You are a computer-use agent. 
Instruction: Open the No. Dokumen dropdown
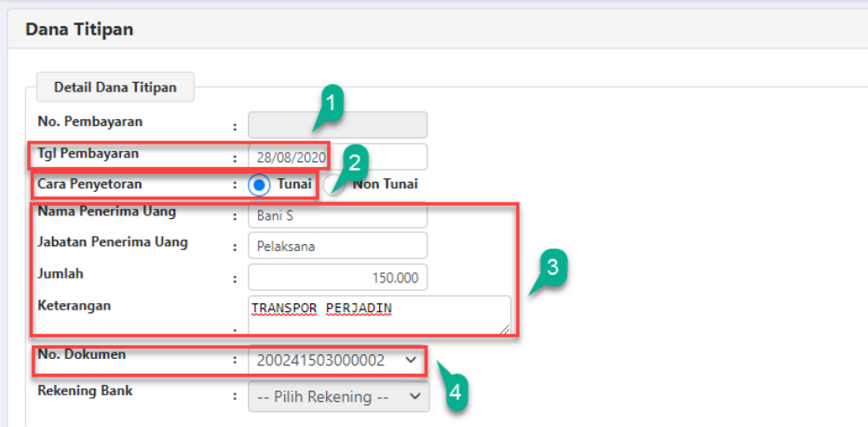pyautogui.click(x=337, y=360)
